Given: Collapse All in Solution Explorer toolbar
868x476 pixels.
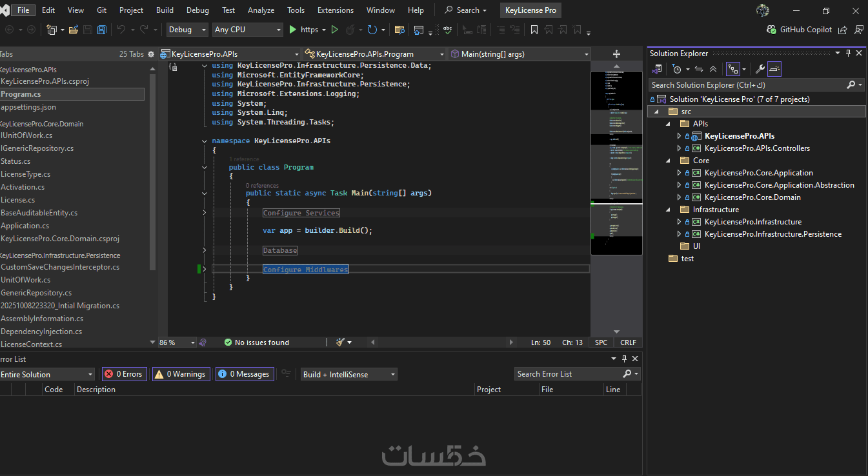Looking at the screenshot, I should [x=712, y=69].
